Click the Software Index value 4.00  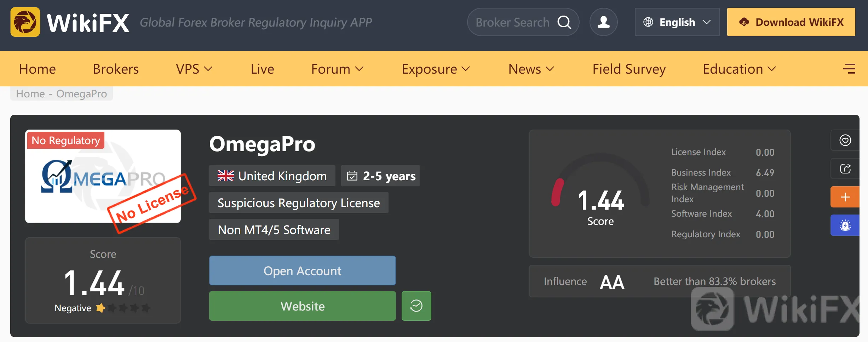[765, 214]
